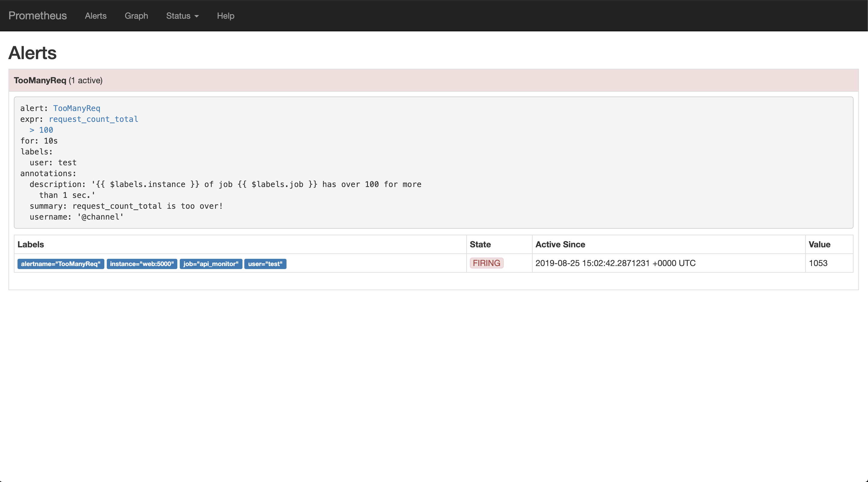Click the Status dropdown caret arrow
This screenshot has height=482, width=868.
197,16
